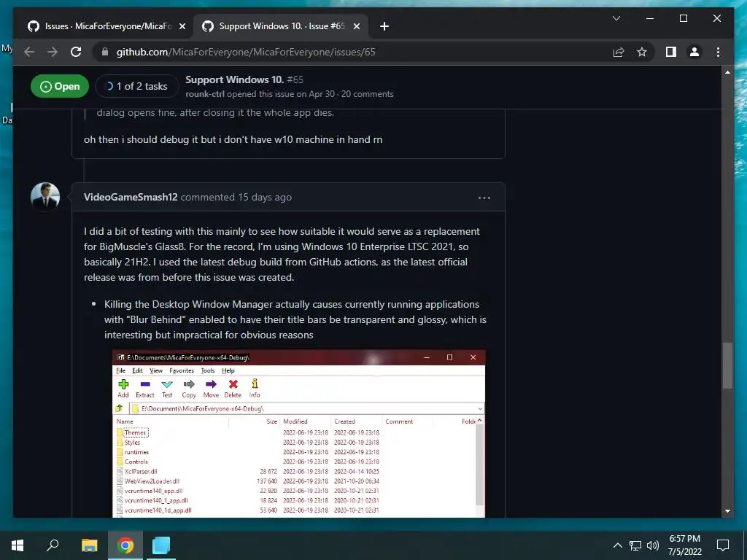Open File Explorer from the taskbar

click(89, 545)
